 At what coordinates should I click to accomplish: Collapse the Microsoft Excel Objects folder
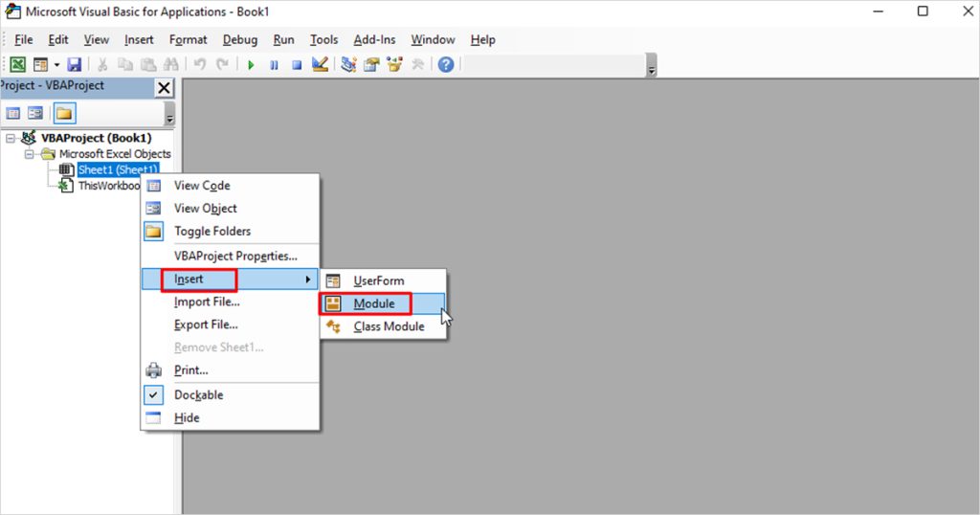(x=29, y=154)
